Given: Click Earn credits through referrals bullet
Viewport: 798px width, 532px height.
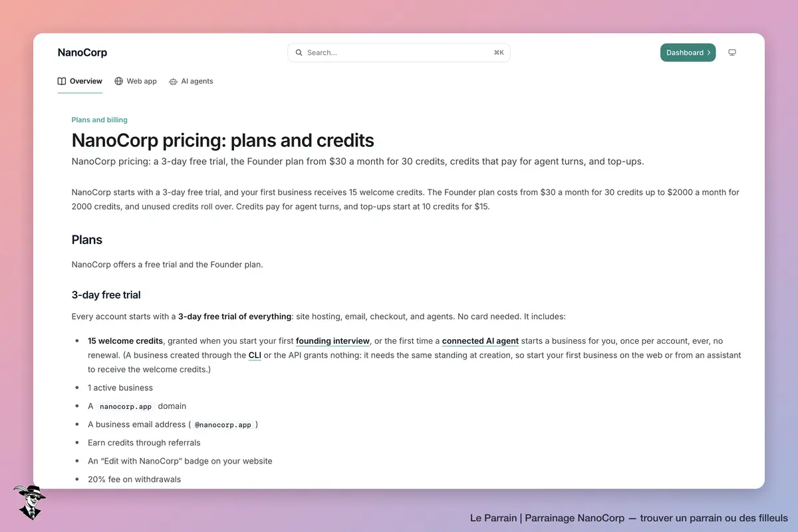Looking at the screenshot, I should coord(144,443).
